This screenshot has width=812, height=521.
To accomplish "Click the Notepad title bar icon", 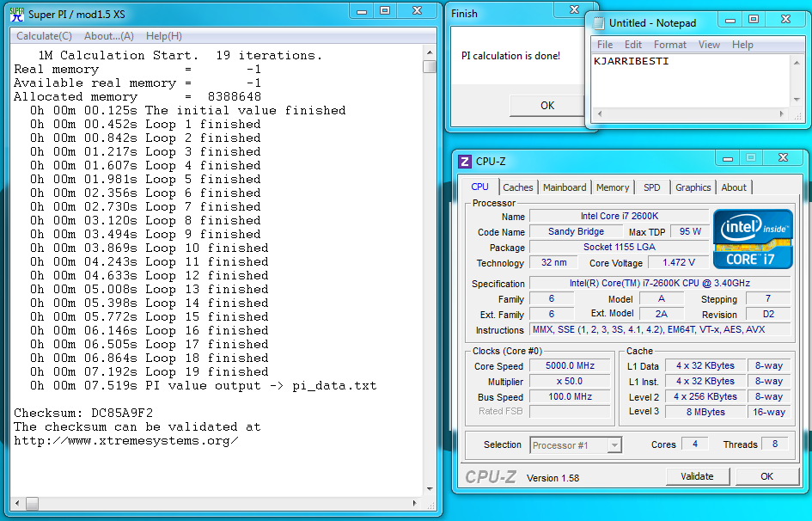I will (x=597, y=22).
